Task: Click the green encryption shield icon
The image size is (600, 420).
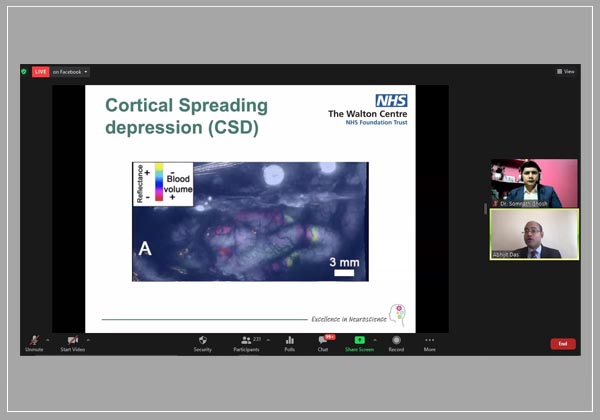Action: coord(24,72)
